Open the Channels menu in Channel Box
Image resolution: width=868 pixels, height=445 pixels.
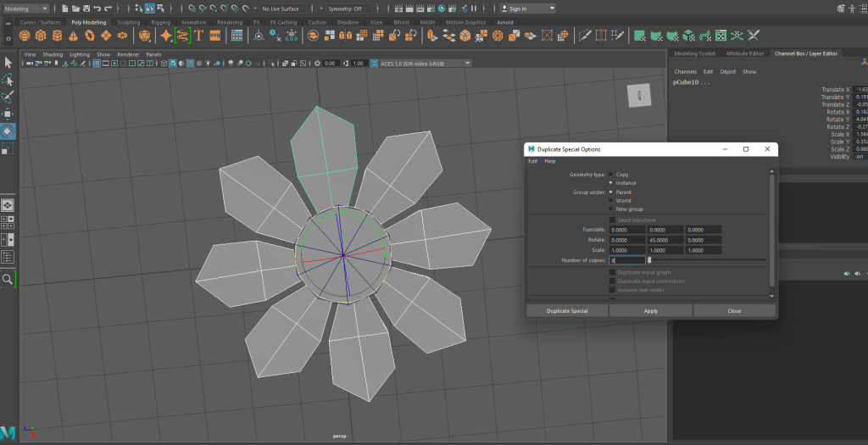click(x=685, y=72)
